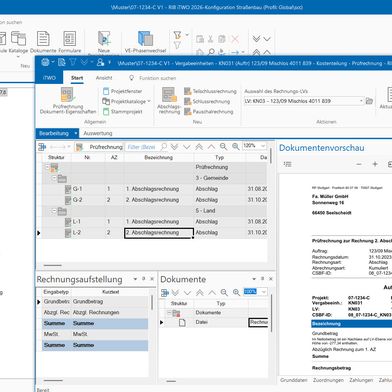Click the Kurztext column header
392x392 pixels.
point(110,292)
